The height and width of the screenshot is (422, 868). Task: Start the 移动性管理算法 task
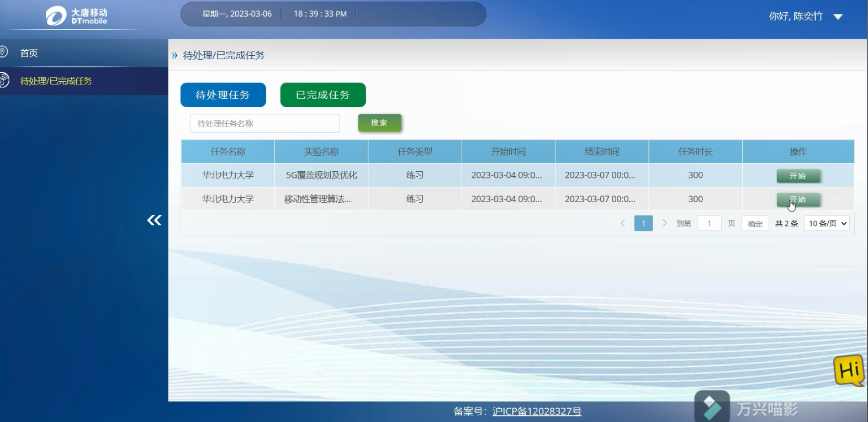pos(798,199)
